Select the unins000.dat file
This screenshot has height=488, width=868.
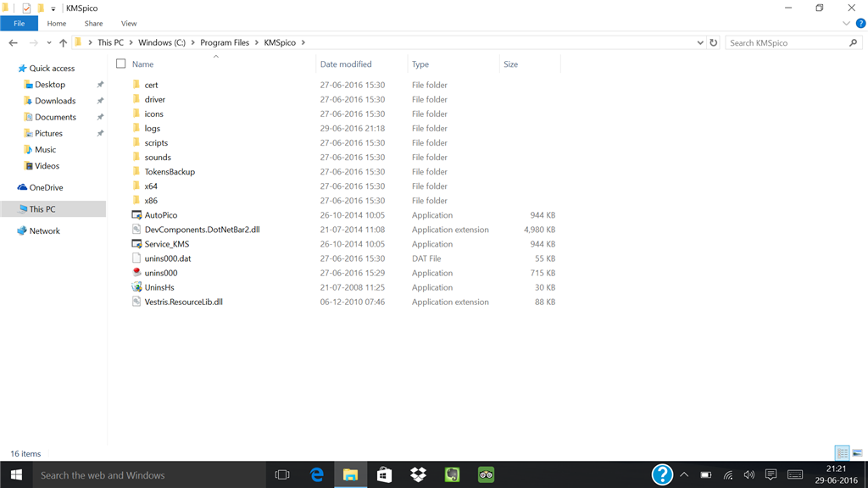(x=168, y=258)
